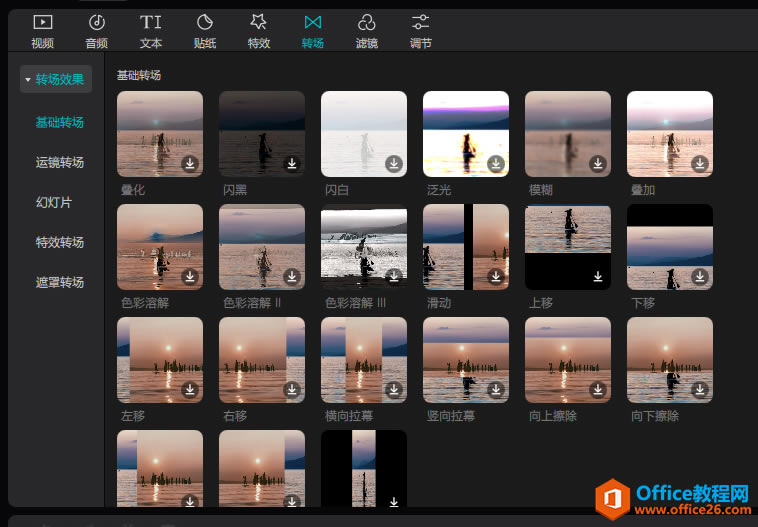Preview the 下移 transition thumbnail
Screen dimensions: 758x527
click(x=670, y=247)
